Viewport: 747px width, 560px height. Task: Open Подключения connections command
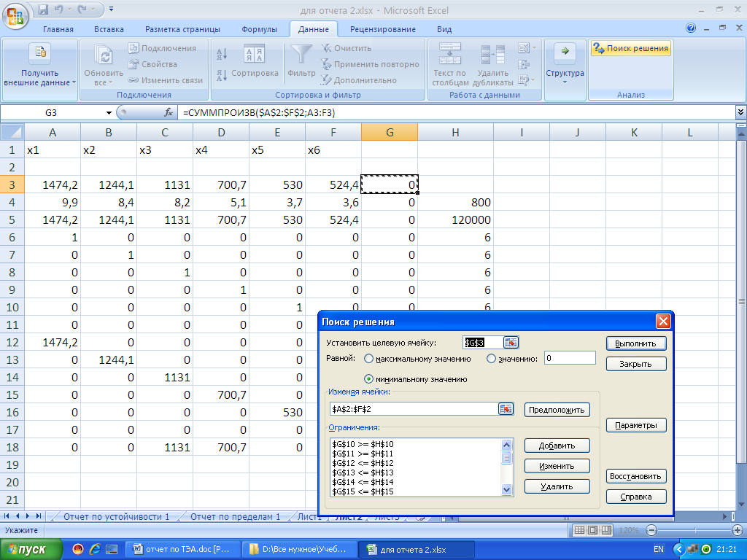162,48
